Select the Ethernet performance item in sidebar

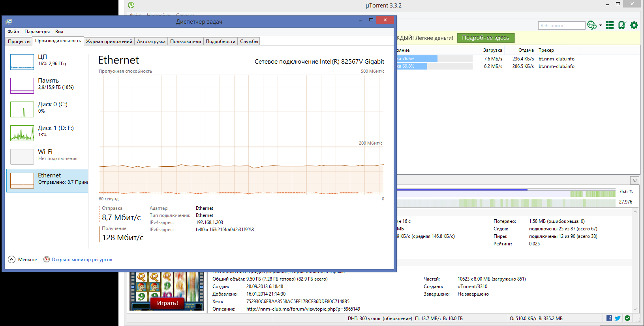click(x=47, y=180)
